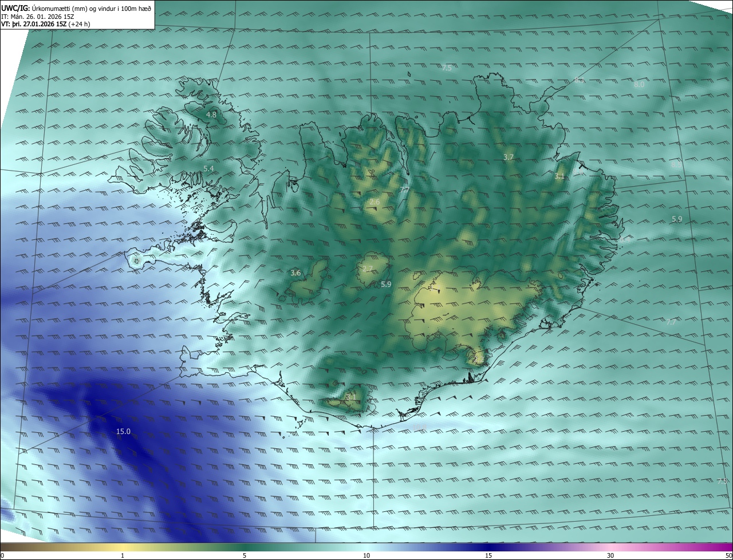Pick the dark navy section of the color scale
Screen dimensions: 733x560
click(x=488, y=547)
